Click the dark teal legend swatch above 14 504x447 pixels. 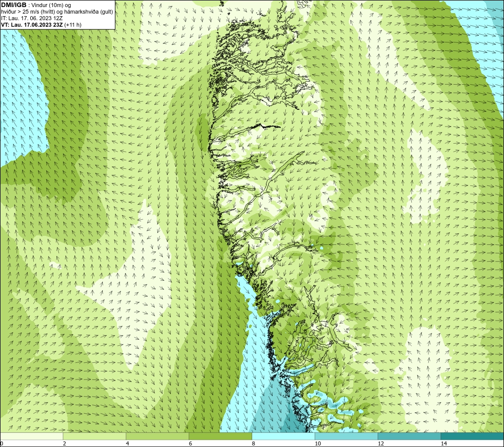click(x=473, y=436)
